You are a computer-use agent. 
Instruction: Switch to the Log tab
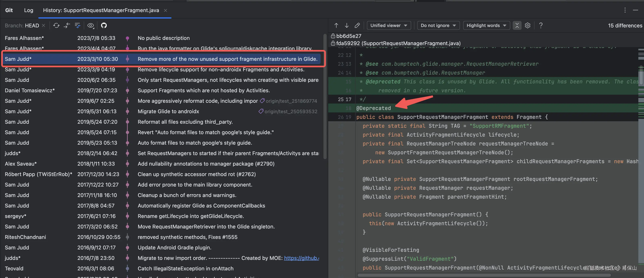pos(29,10)
